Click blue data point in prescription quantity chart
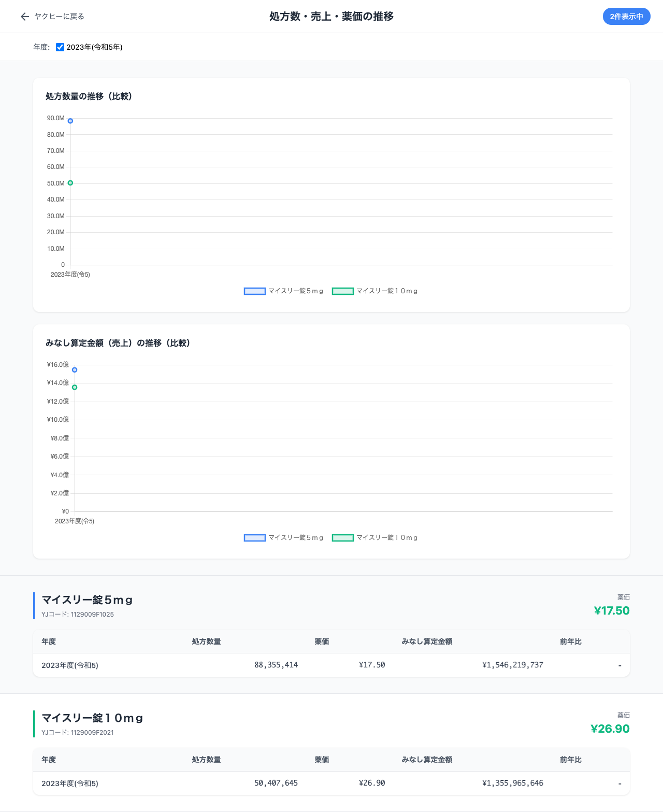Screen dimensions: 663x812 (x=70, y=121)
